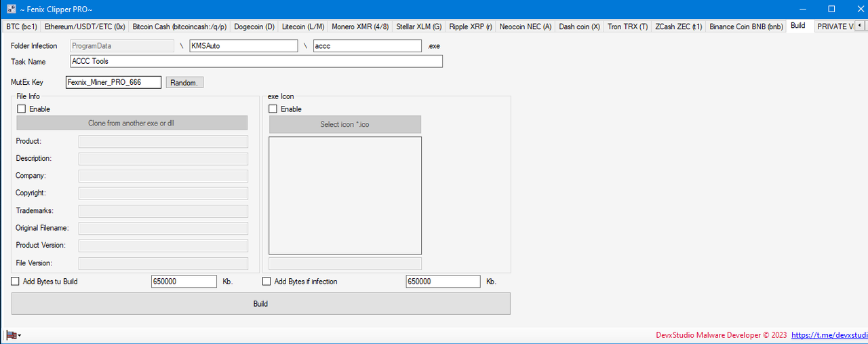
Task: Open the Ethereum/USDT/ETC (0x) tab
Action: tap(85, 26)
